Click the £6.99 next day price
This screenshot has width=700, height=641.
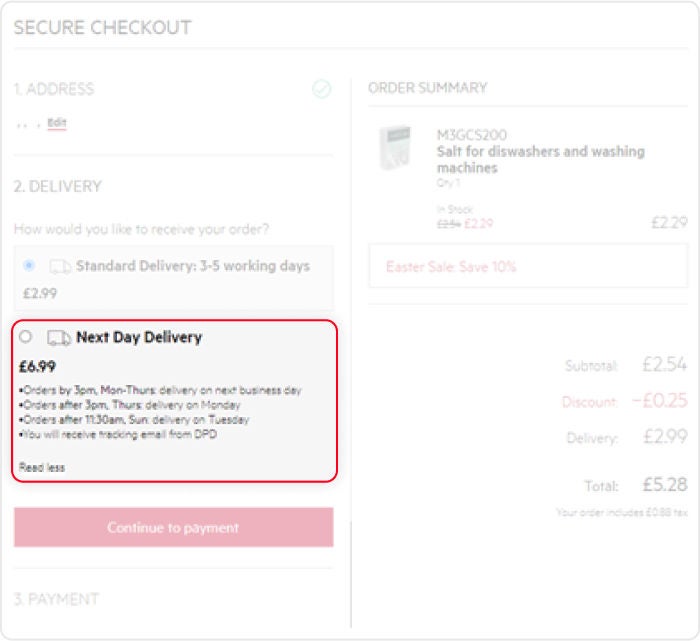[37, 367]
